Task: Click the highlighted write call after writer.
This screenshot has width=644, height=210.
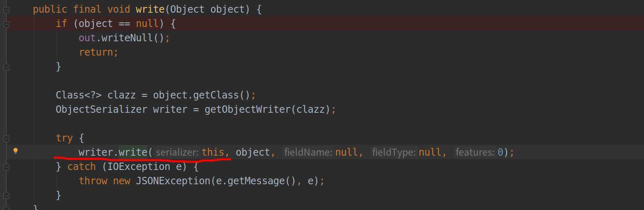Action: click(x=133, y=152)
